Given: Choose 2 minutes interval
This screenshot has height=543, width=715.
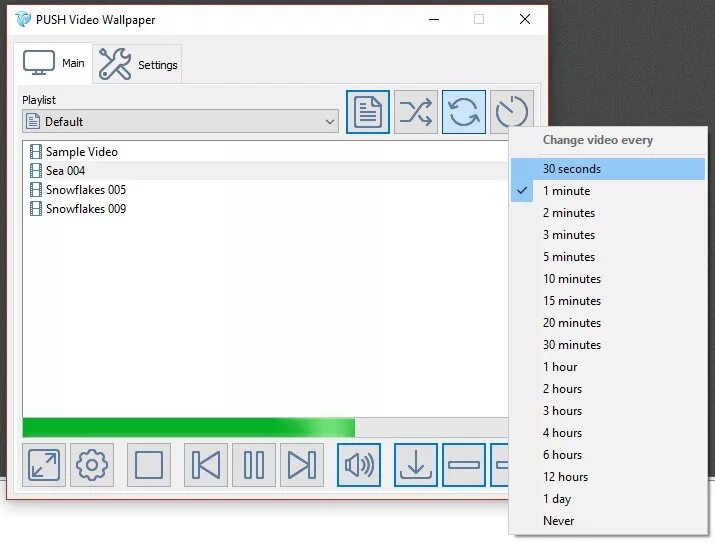Looking at the screenshot, I should tap(608, 213).
